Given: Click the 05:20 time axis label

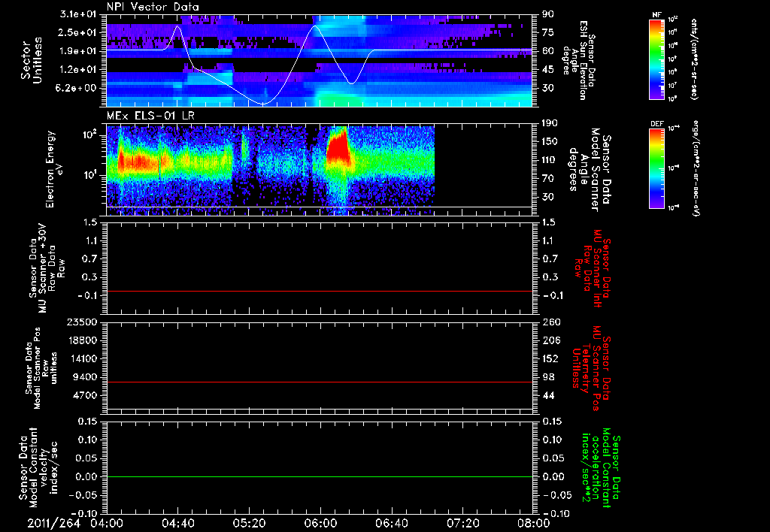Looking at the screenshot, I should click(249, 523).
